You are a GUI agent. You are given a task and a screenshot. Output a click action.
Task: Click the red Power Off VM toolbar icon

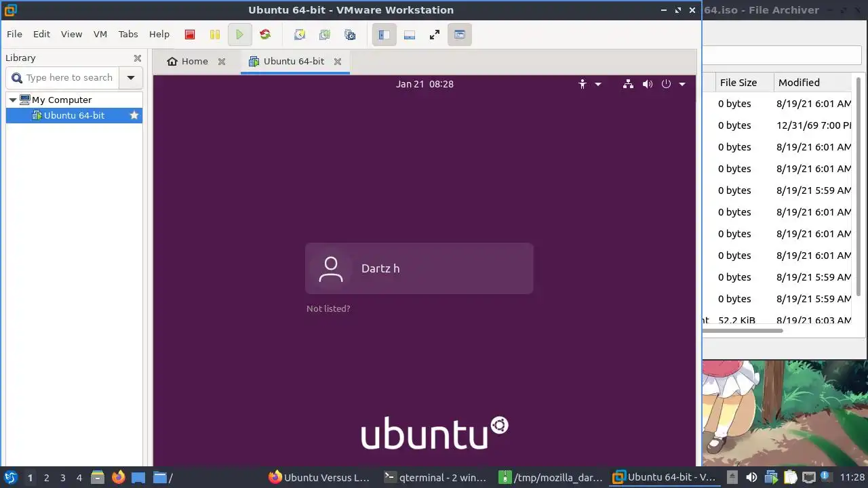click(190, 35)
